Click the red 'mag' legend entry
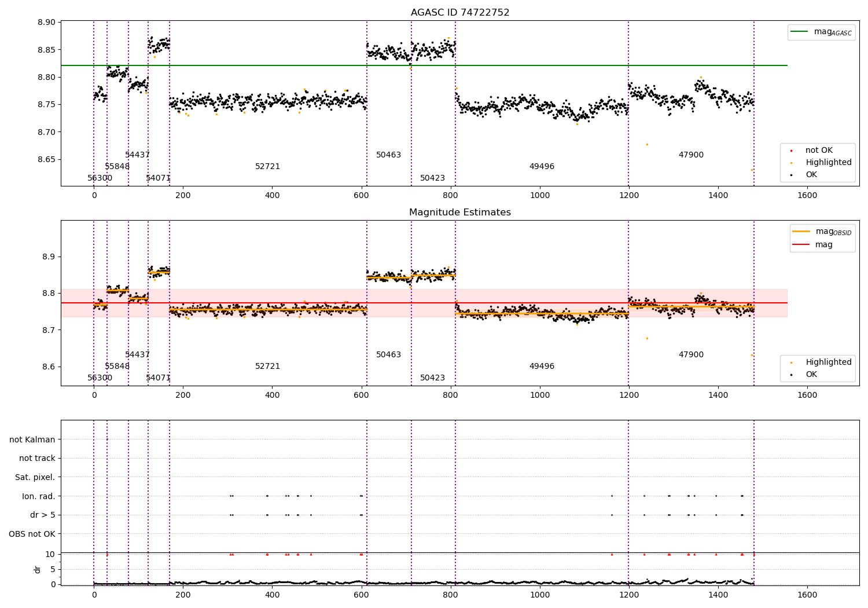 coord(813,245)
